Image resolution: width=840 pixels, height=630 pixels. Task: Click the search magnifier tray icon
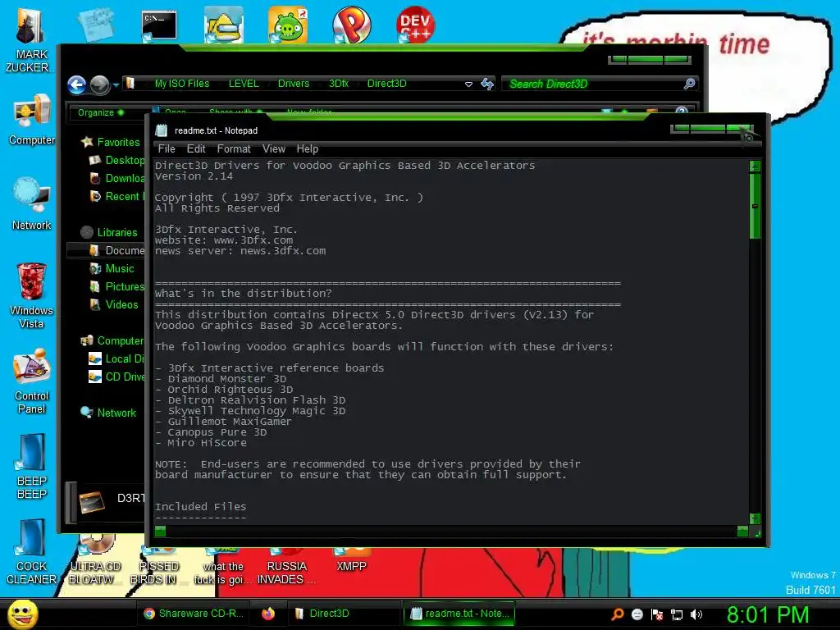click(618, 614)
